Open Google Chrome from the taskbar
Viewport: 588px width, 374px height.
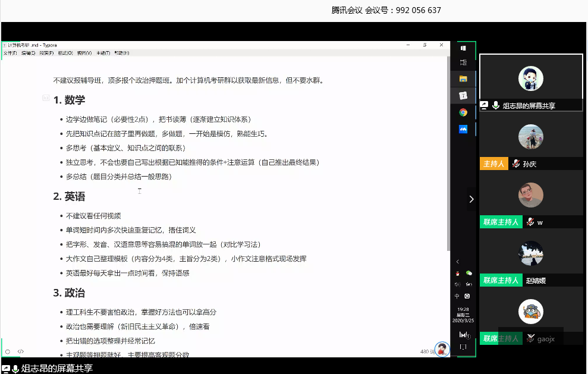point(463,112)
